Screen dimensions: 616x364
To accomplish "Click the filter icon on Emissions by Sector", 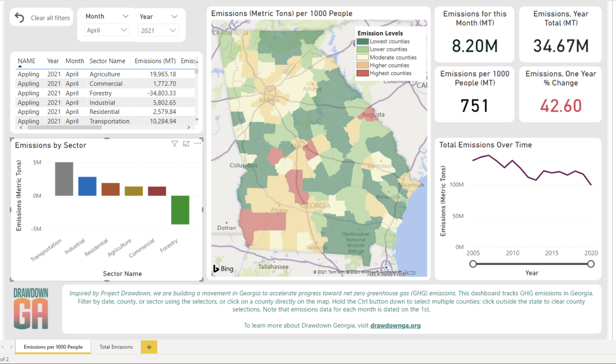I will pyautogui.click(x=175, y=144).
